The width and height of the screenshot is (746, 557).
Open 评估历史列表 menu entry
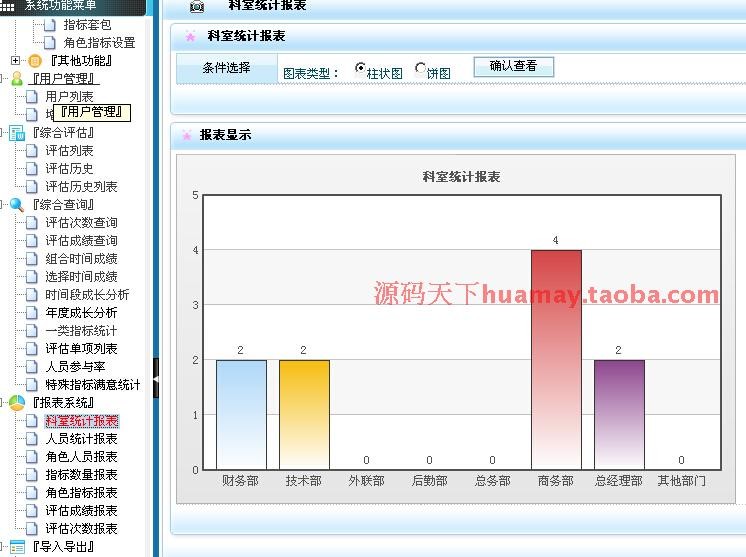81,187
